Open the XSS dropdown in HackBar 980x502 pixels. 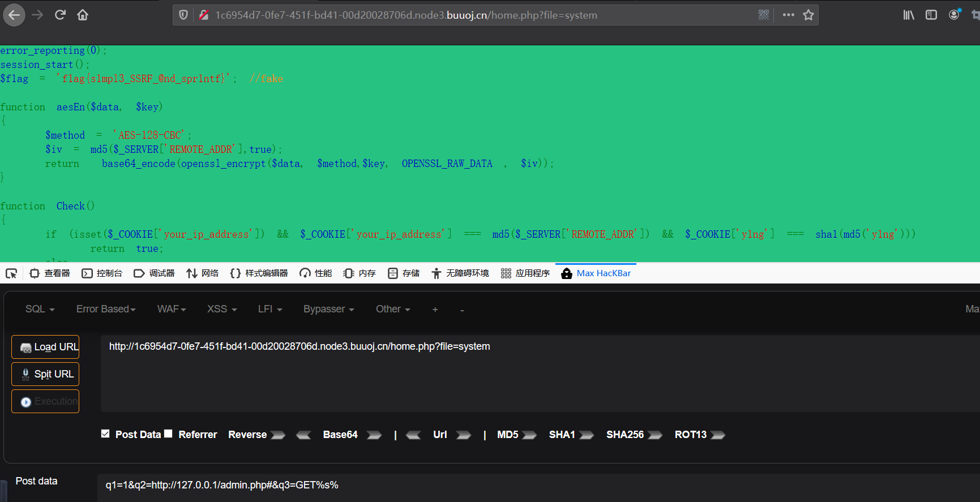click(221, 309)
